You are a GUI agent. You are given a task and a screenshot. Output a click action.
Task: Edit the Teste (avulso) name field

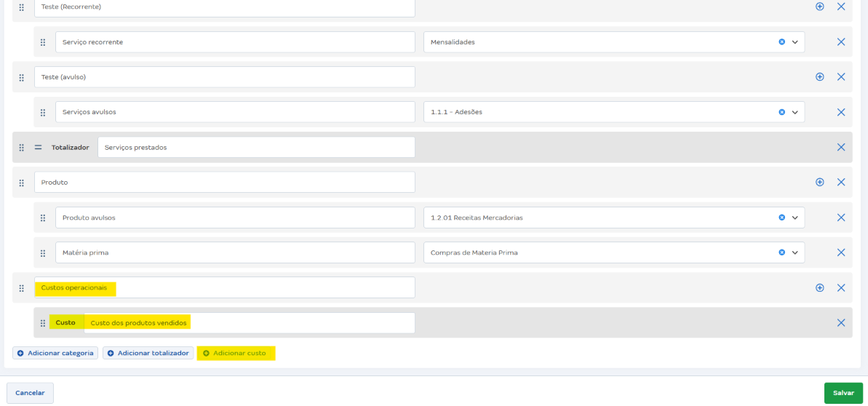tap(225, 77)
